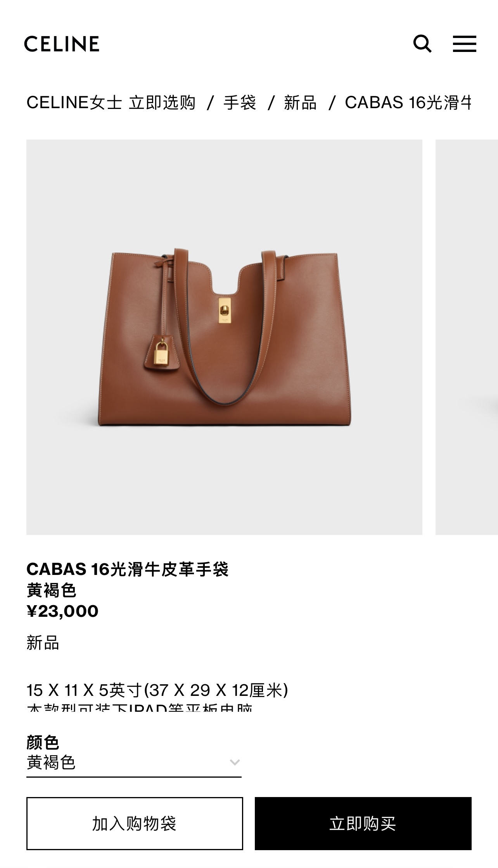Click the product title CABAS 16光滑牛皮革手袋
Screen dimensions: 498x868
coord(128,569)
